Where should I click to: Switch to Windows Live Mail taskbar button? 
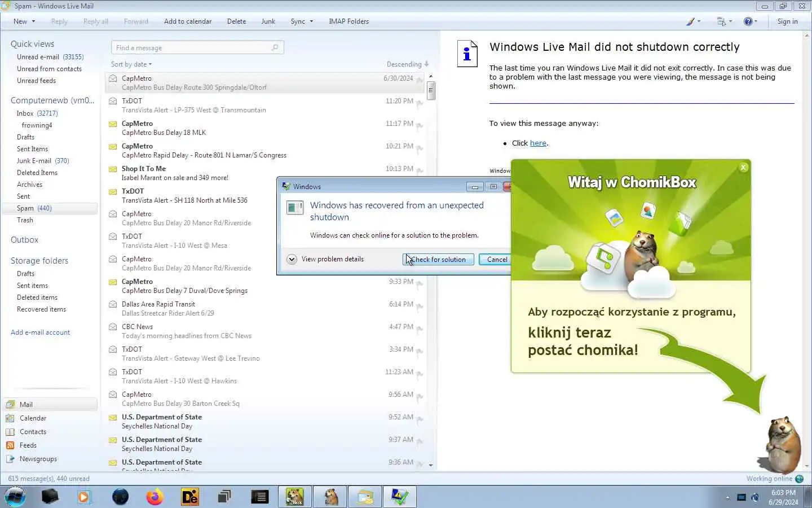[x=365, y=497]
